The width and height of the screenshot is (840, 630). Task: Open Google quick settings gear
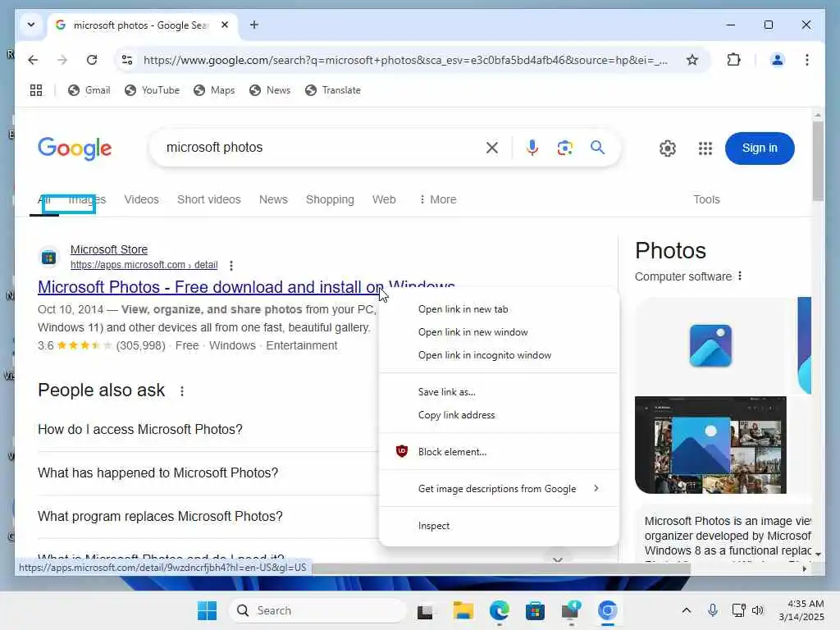click(x=667, y=148)
